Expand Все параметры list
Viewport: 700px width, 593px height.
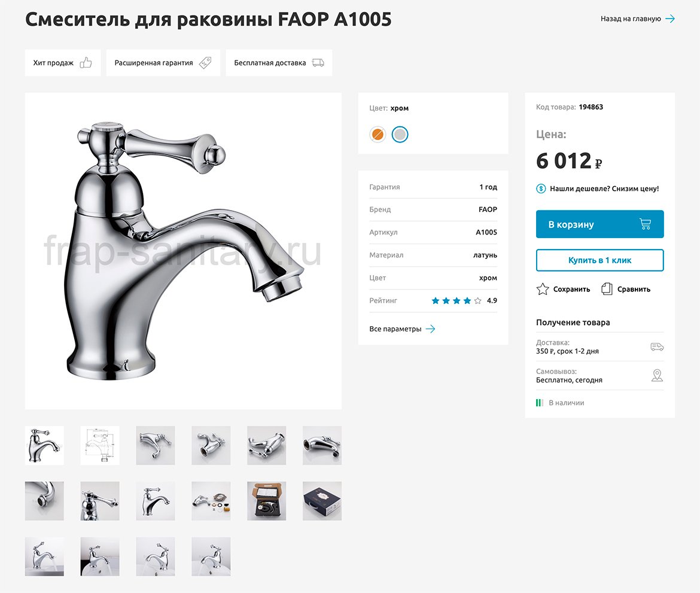click(402, 329)
